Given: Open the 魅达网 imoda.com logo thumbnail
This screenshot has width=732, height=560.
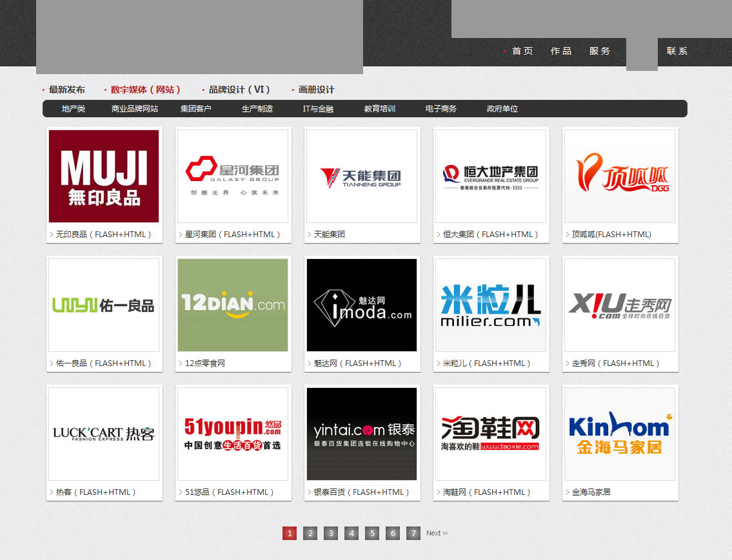Looking at the screenshot, I should pos(362,305).
